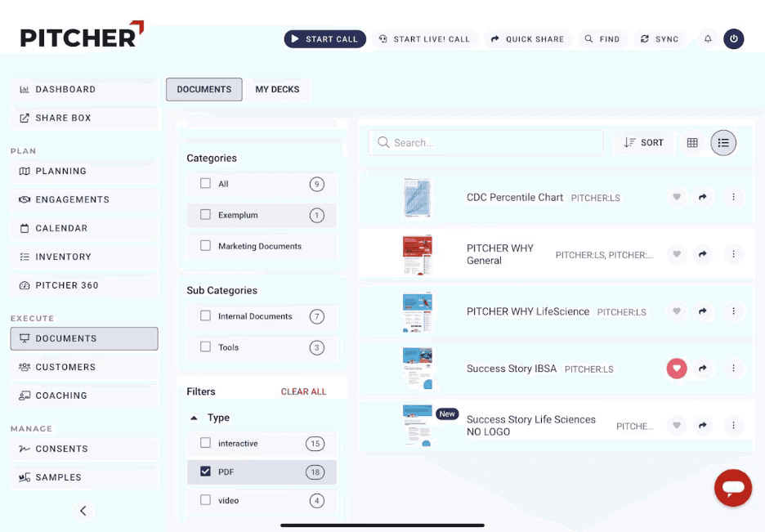Open DASHBOARD in the sidebar

click(84, 89)
